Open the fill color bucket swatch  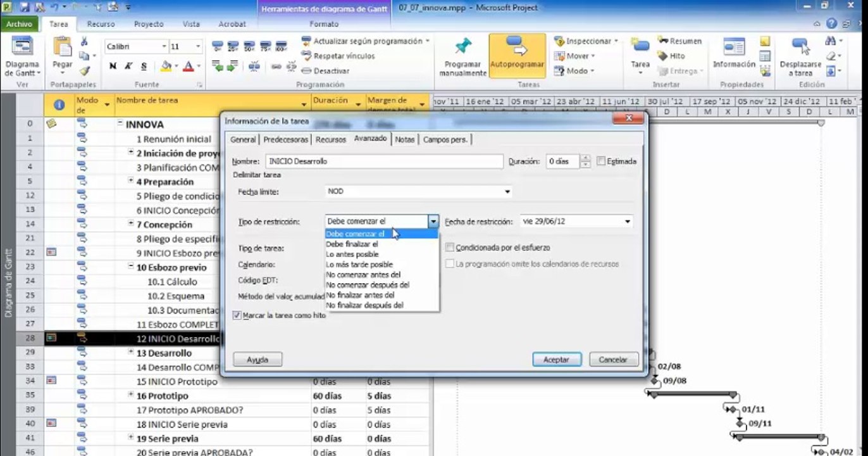click(x=166, y=66)
